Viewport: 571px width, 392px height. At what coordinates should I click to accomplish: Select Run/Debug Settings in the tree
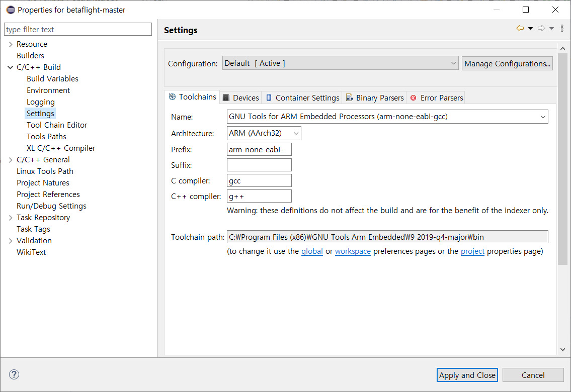tap(51, 206)
